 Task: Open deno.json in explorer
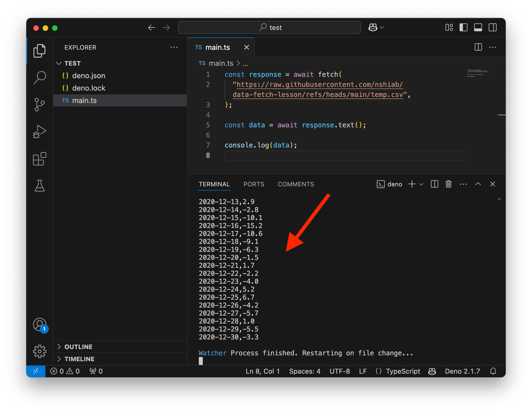point(120,76)
